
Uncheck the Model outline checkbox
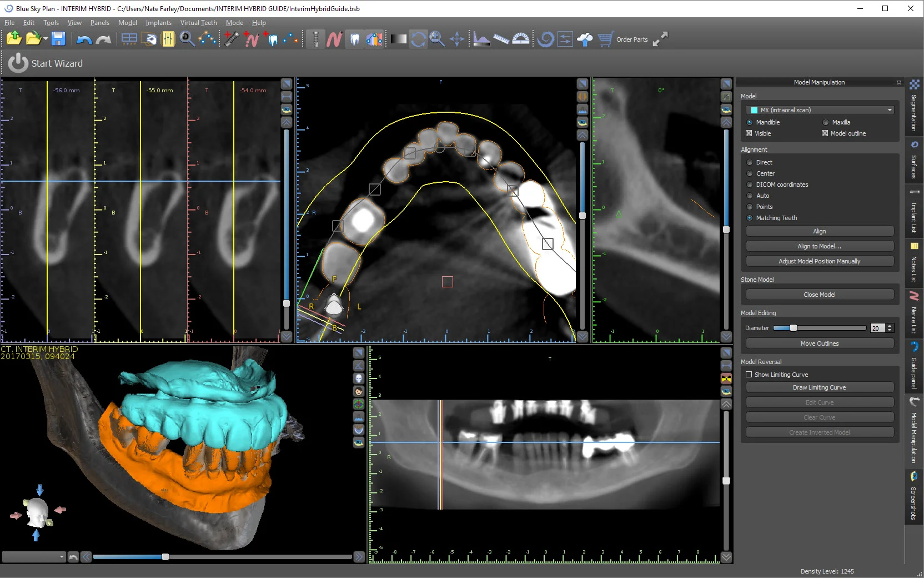(x=825, y=133)
